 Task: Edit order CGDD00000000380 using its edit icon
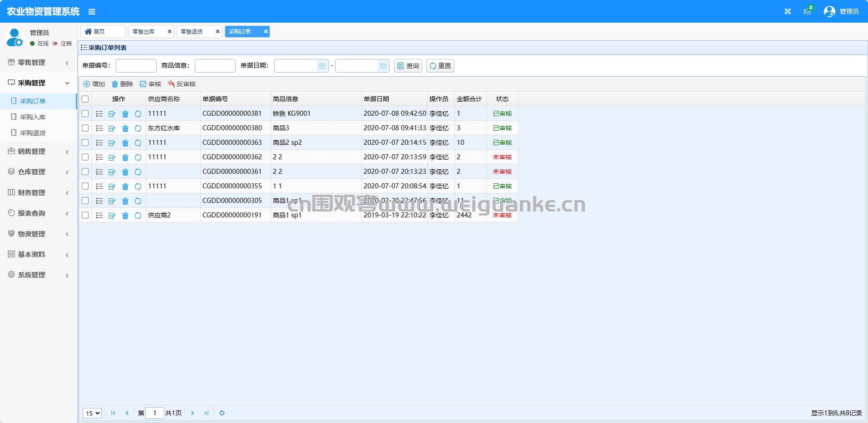pos(112,128)
